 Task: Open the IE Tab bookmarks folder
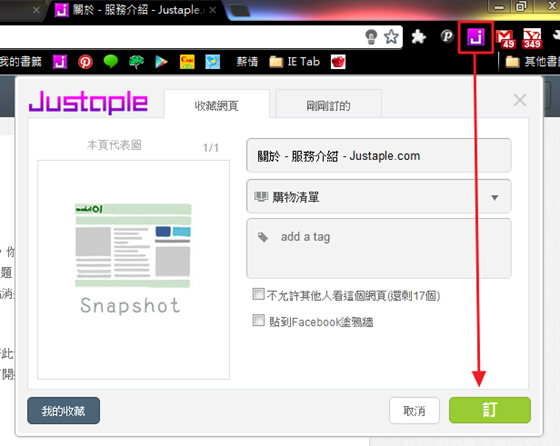pyautogui.click(x=295, y=62)
